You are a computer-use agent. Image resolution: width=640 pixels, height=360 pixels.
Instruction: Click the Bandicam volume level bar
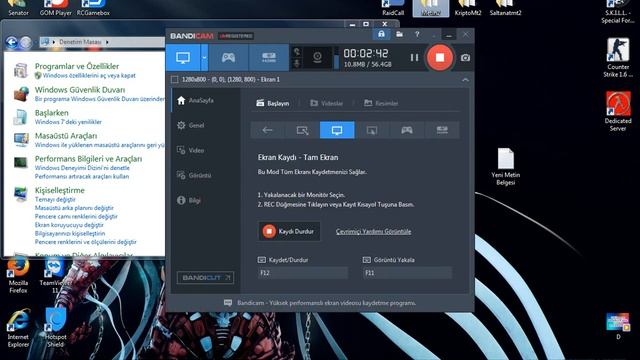(x=336, y=58)
